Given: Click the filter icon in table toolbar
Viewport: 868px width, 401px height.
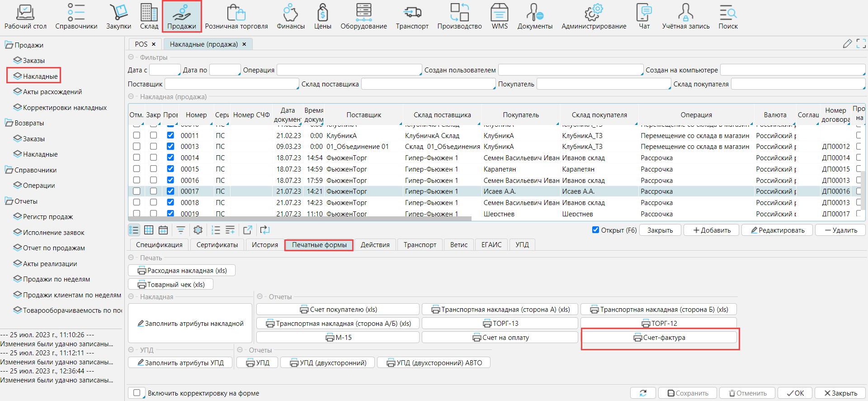Looking at the screenshot, I should [x=180, y=230].
